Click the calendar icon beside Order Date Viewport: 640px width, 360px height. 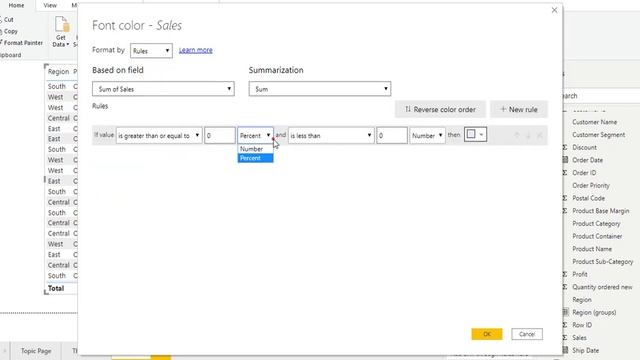pyautogui.click(x=565, y=160)
